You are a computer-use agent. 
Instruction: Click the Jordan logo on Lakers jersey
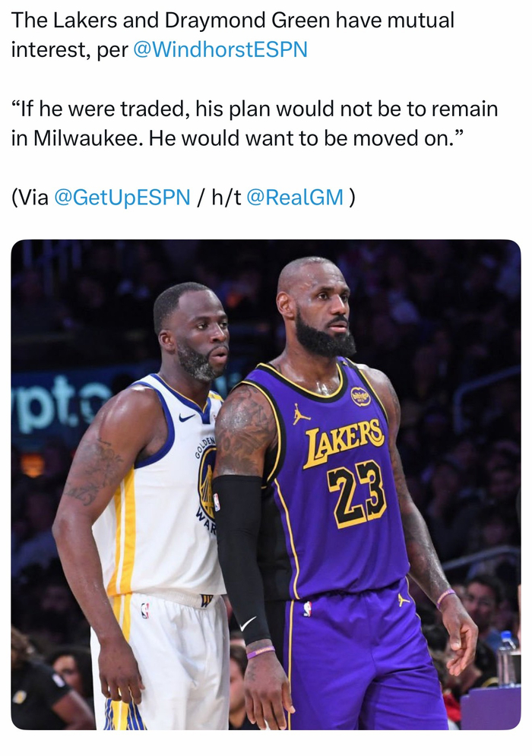point(300,414)
